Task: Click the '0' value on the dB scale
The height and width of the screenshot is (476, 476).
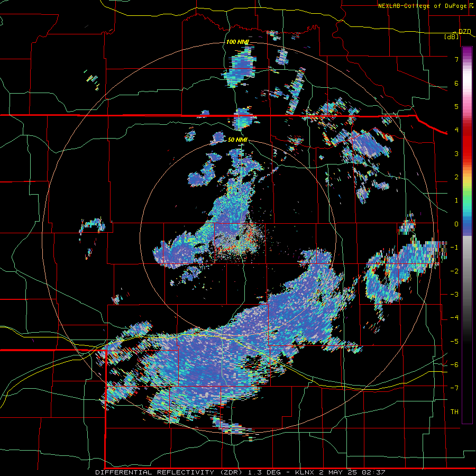Action: (456, 224)
